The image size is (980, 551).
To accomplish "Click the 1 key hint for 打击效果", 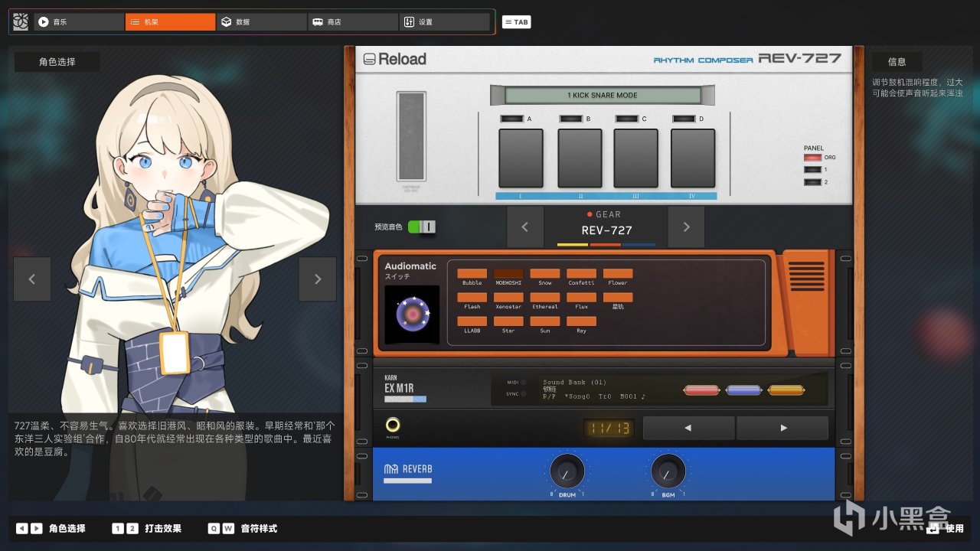I will pyautogui.click(x=118, y=528).
